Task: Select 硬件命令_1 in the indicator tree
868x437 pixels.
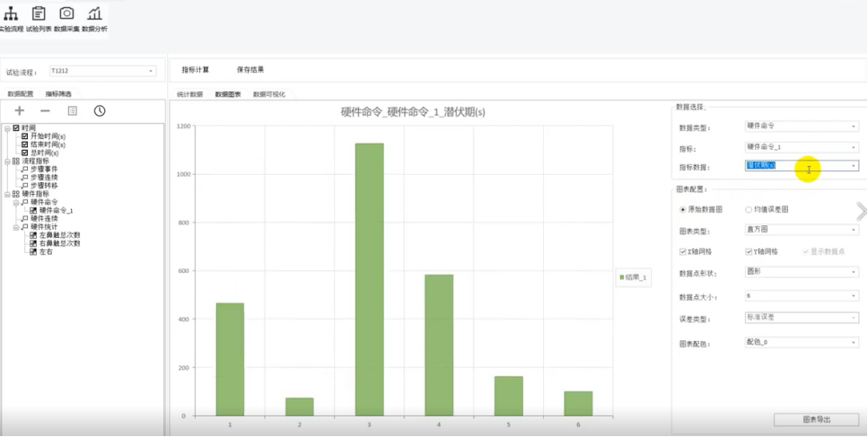Action: click(56, 210)
